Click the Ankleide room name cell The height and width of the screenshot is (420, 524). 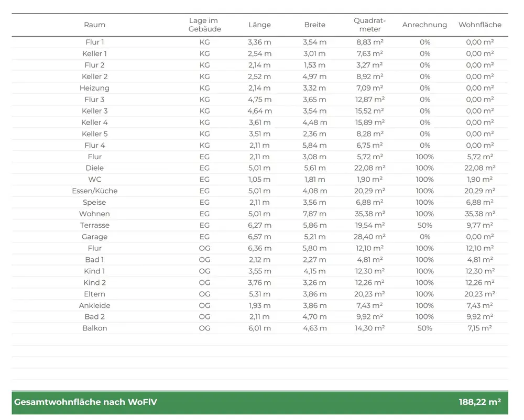pyautogui.click(x=94, y=305)
